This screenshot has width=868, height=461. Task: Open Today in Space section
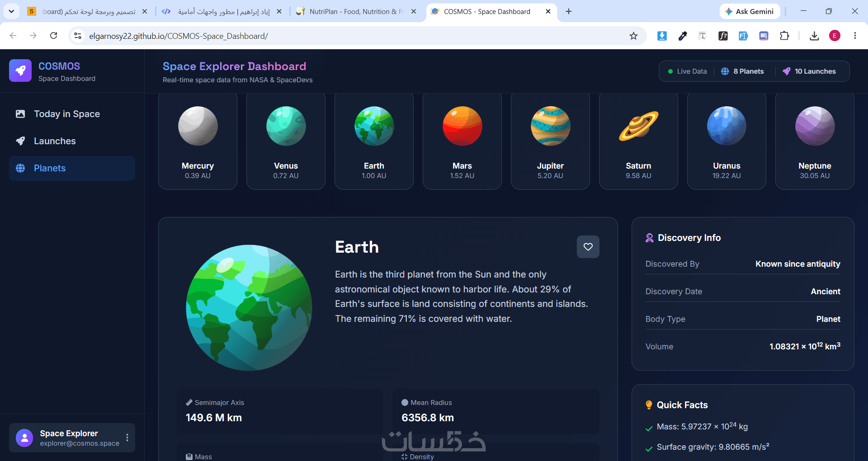pos(72,114)
